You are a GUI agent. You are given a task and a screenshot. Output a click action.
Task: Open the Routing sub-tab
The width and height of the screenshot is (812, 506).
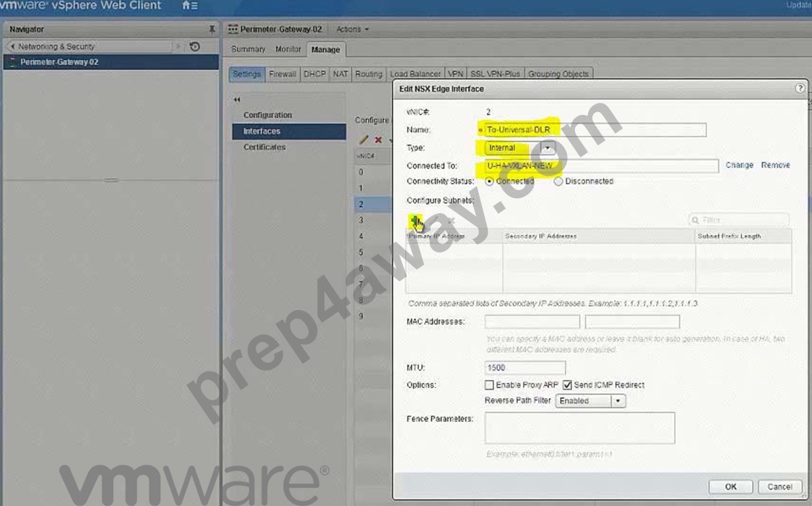pyautogui.click(x=368, y=74)
